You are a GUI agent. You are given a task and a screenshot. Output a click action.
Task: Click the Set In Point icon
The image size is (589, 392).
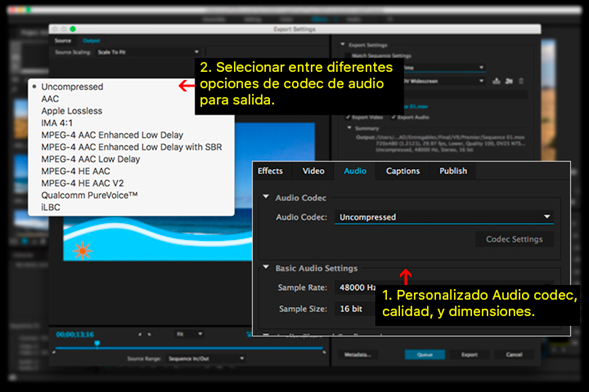140,334
